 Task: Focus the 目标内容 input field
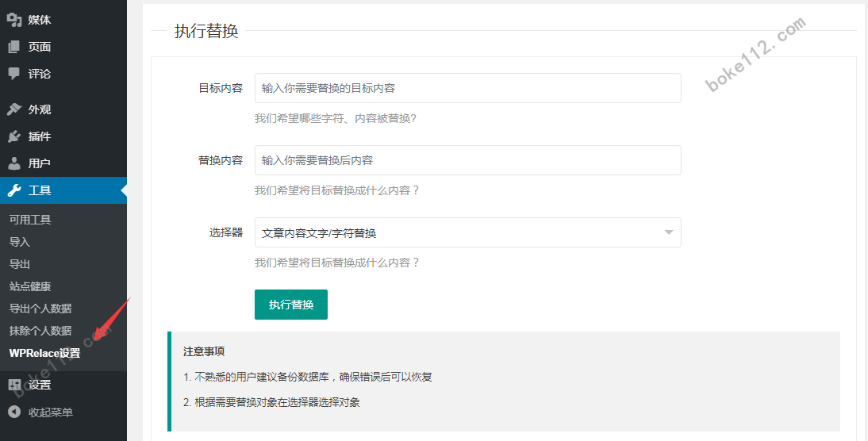tap(467, 89)
